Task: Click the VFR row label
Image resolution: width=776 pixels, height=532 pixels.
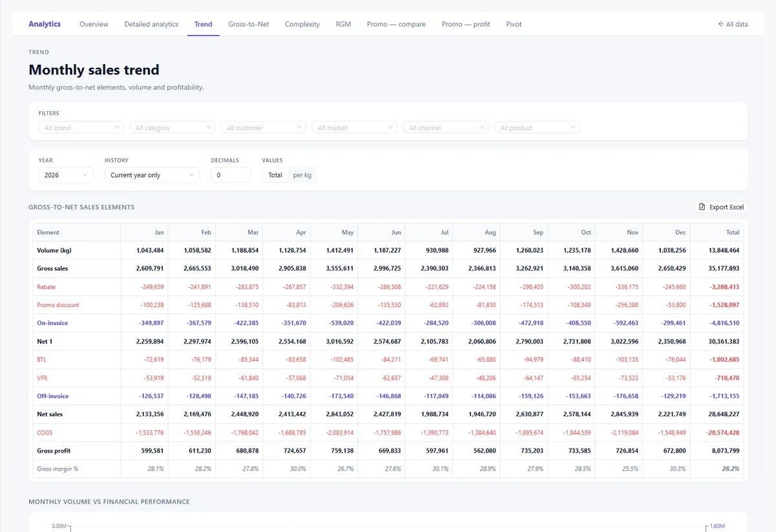Action: click(43, 378)
